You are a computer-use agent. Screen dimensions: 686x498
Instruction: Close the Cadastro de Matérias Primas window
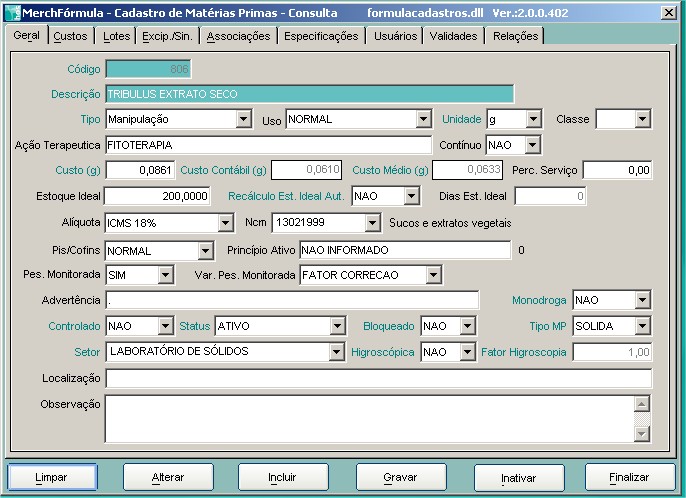pyautogui.click(x=668, y=12)
